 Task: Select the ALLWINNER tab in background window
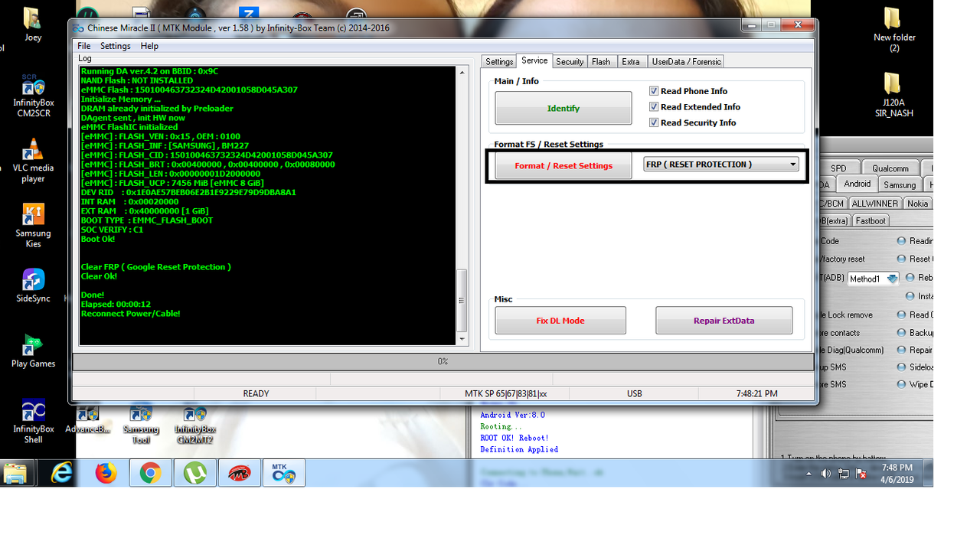point(874,204)
